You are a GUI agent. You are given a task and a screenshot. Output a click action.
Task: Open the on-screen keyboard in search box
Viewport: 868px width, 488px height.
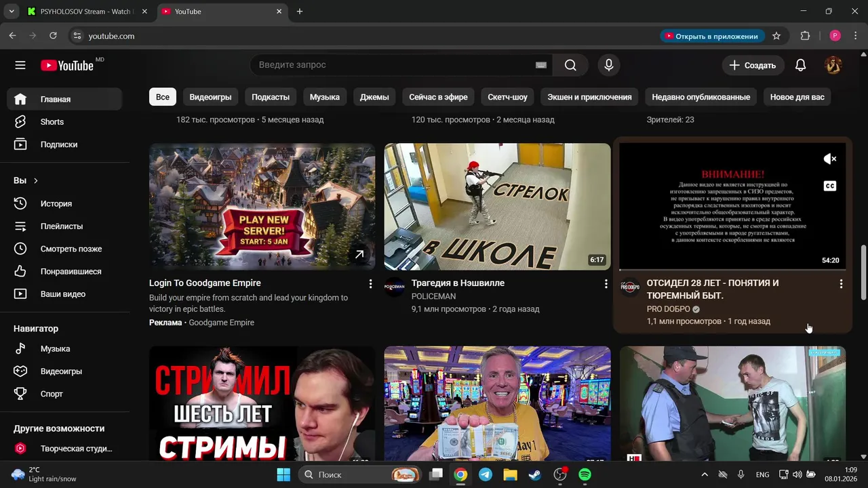pyautogui.click(x=540, y=65)
